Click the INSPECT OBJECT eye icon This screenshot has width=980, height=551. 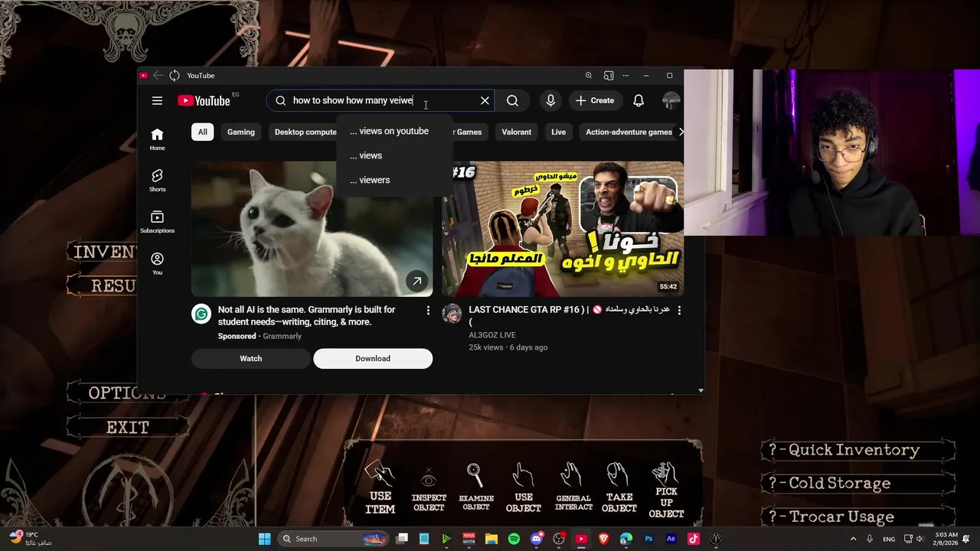[429, 480]
